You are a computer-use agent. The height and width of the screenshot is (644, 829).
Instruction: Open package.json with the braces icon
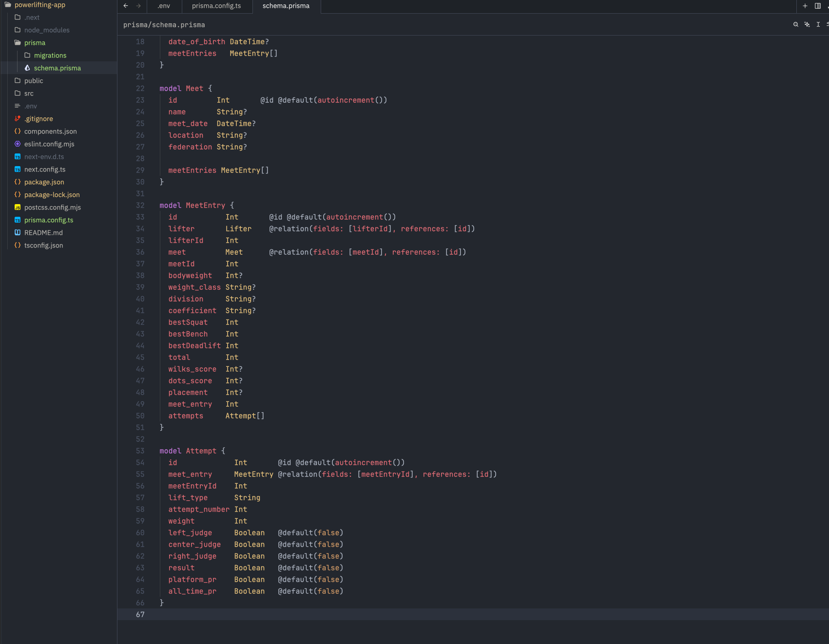pyautogui.click(x=17, y=182)
